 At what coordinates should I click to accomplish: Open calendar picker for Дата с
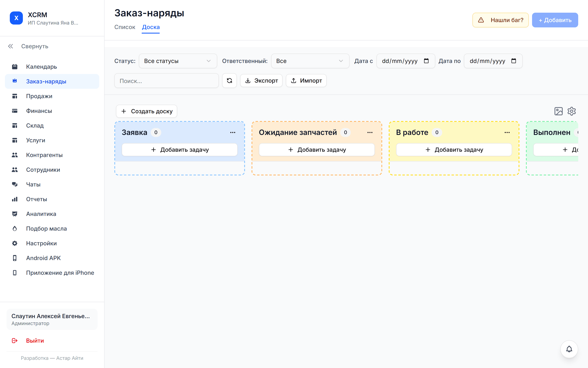426,61
